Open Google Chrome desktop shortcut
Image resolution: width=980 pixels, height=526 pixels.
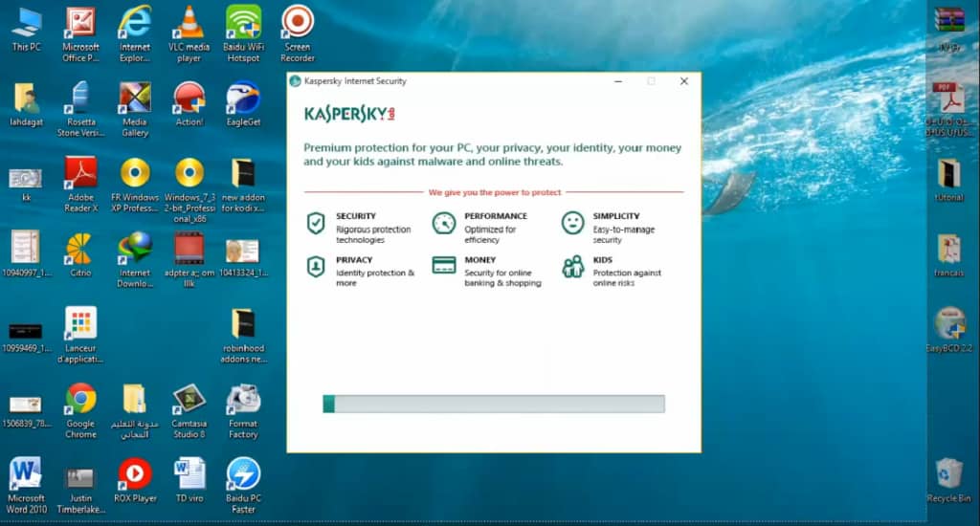(80, 399)
